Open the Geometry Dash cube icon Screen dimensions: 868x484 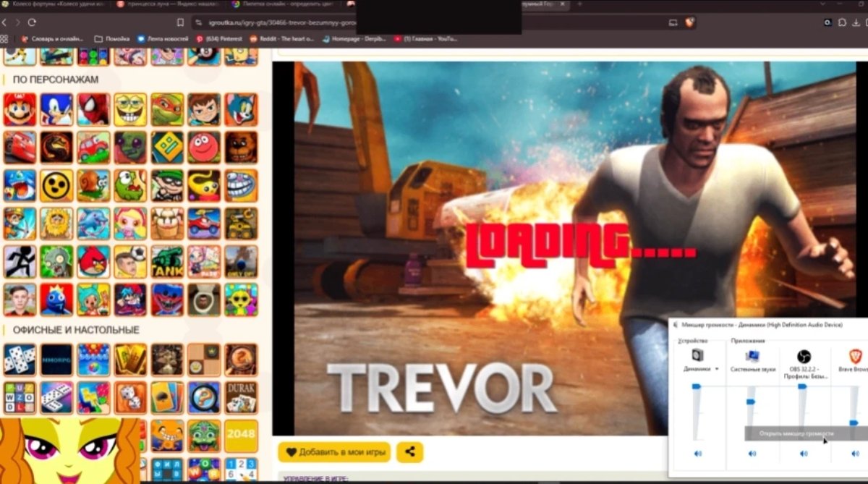click(x=167, y=147)
